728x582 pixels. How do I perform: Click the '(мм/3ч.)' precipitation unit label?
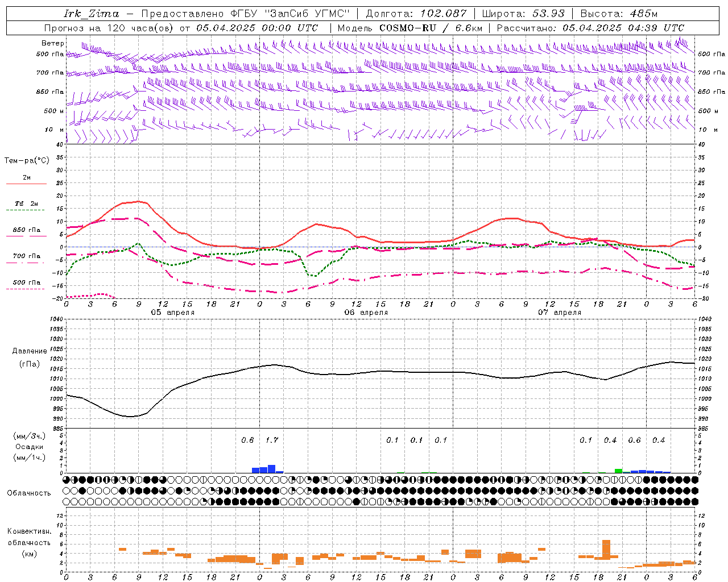coord(30,436)
